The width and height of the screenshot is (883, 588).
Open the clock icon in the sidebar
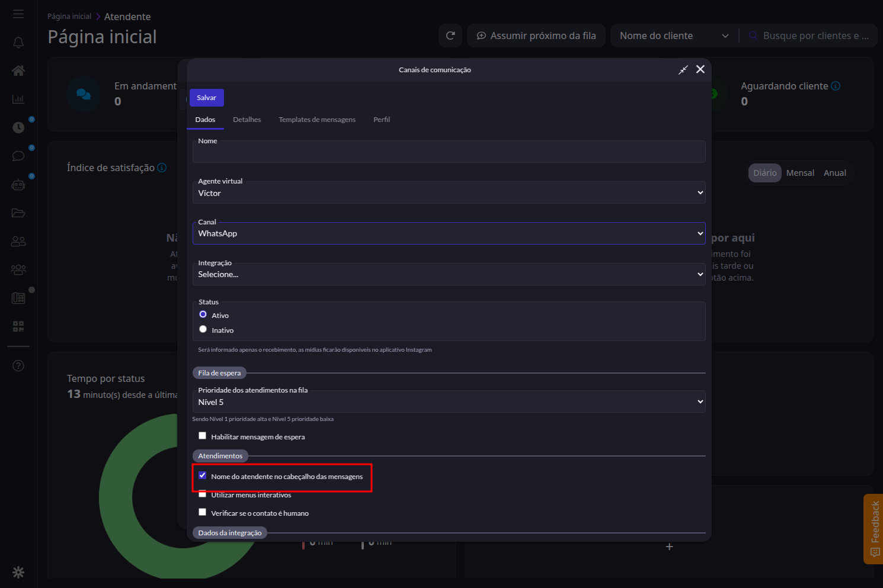18,127
